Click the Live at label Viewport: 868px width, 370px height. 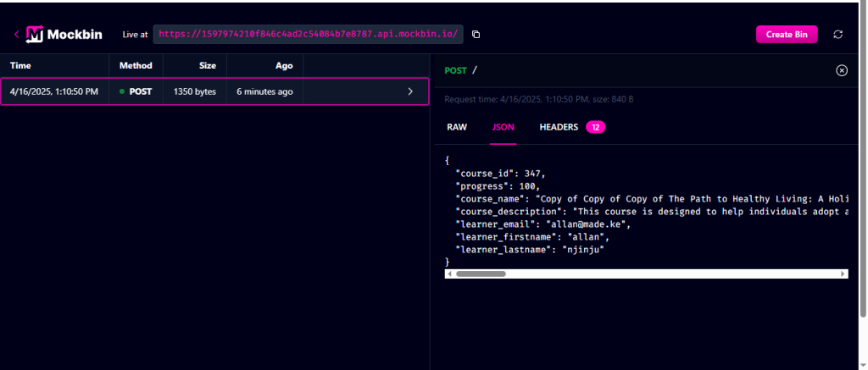click(135, 34)
